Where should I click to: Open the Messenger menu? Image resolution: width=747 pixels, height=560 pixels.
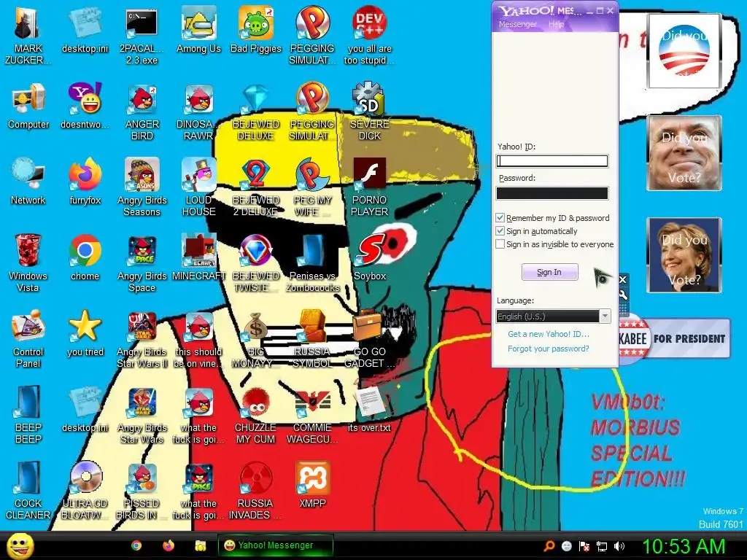[x=517, y=24]
